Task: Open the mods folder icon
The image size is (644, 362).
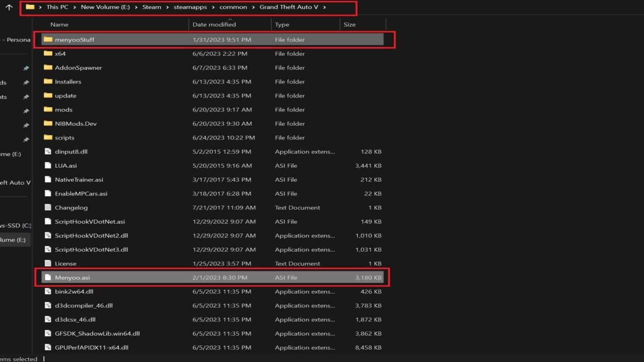Action: pos(48,109)
